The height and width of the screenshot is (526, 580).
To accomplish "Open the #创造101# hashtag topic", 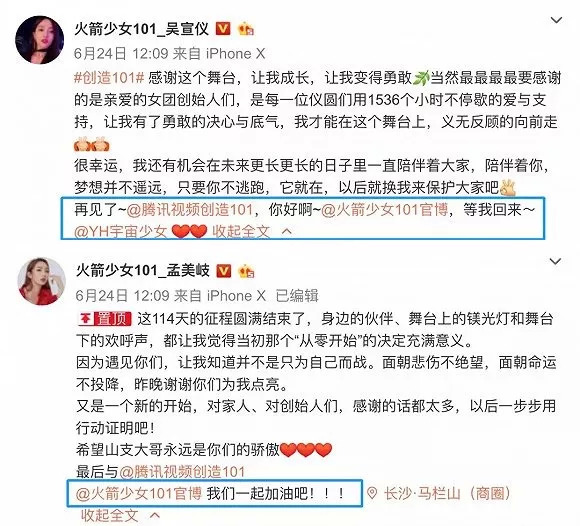I will click(109, 78).
